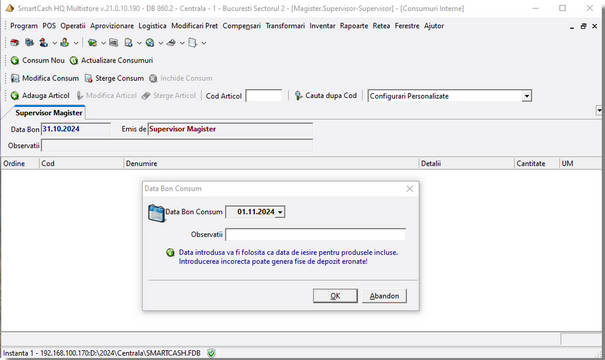Expand dropdown arrow next to blank pages icon
Screen dimensions: 605x360
[204, 43]
